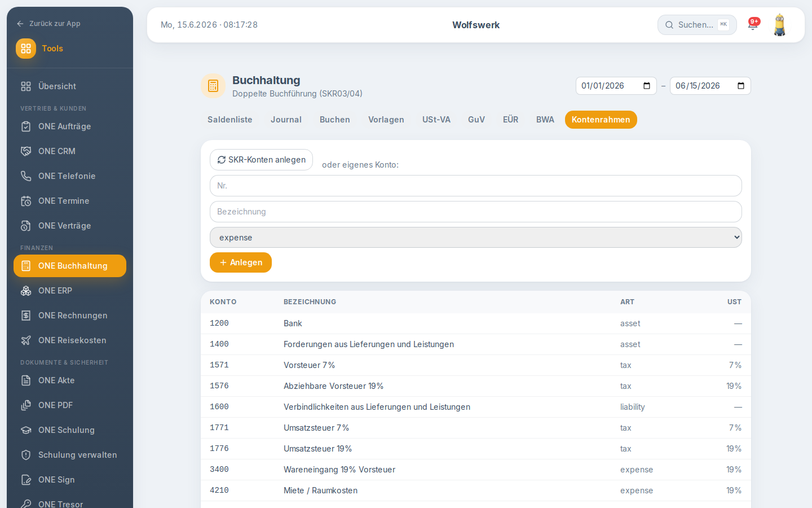Open calendar picker of end date 06/15/2026

pyautogui.click(x=741, y=86)
